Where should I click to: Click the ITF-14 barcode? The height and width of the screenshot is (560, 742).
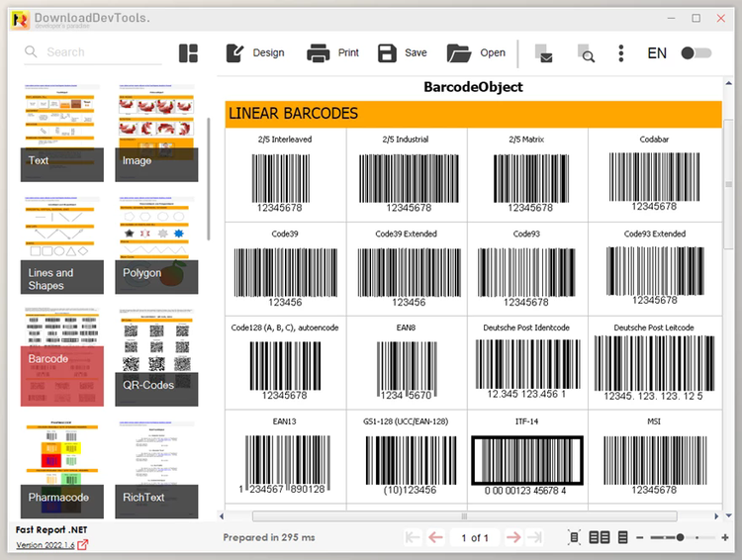(x=526, y=466)
